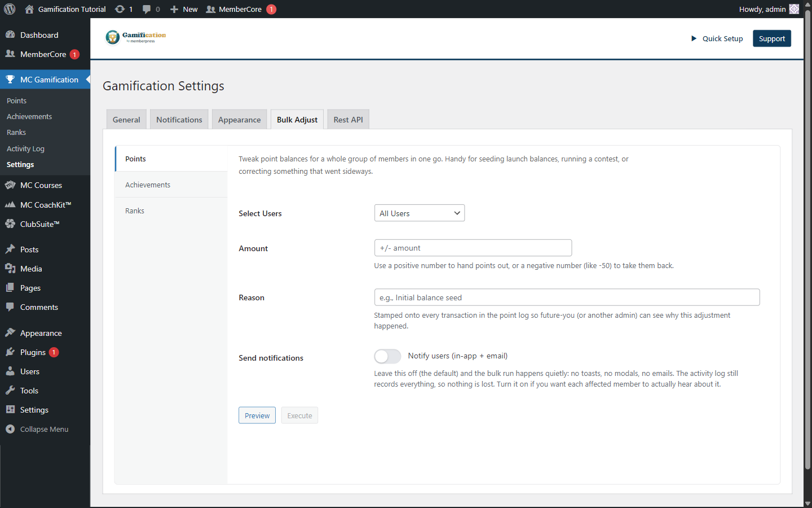812x508 pixels.
Task: Click the MC Gamification trophy icon
Action: pos(10,79)
